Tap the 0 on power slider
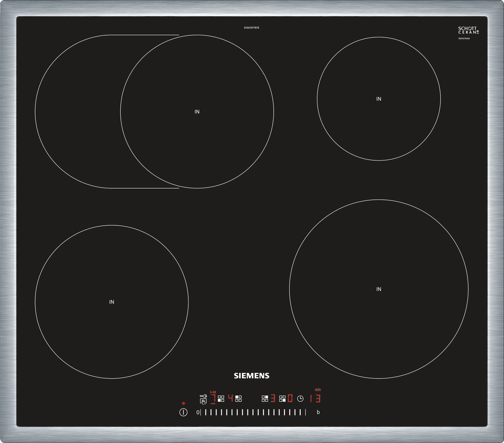 coord(198,412)
